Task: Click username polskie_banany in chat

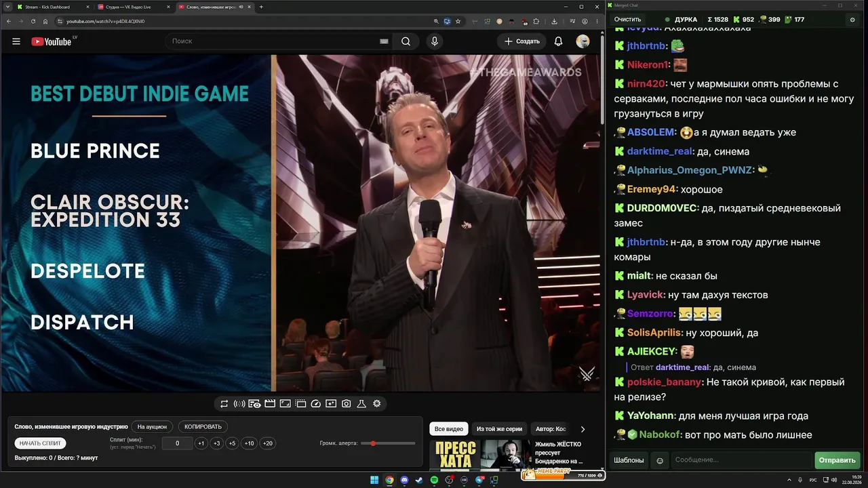Action: 664,382
